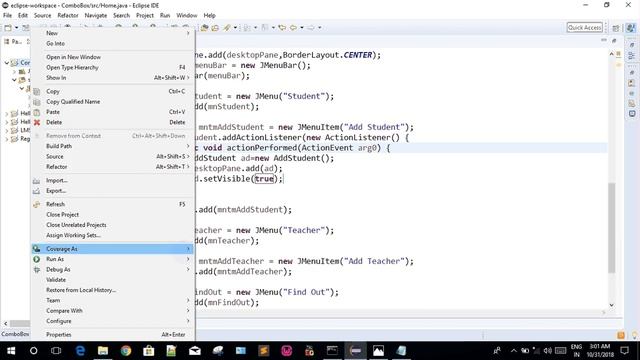Click the Last Edit Location arrow icon
The height and width of the screenshot is (360, 640).
pos(282,27)
